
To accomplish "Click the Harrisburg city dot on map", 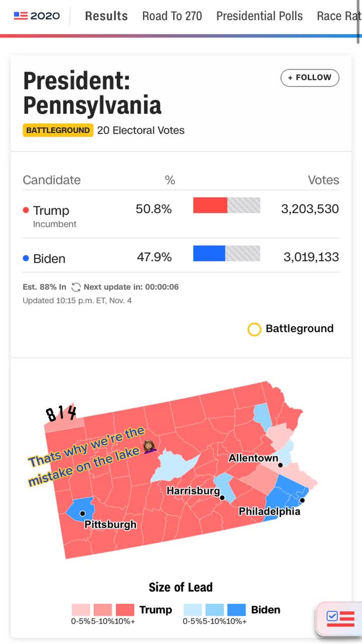I will [x=222, y=498].
